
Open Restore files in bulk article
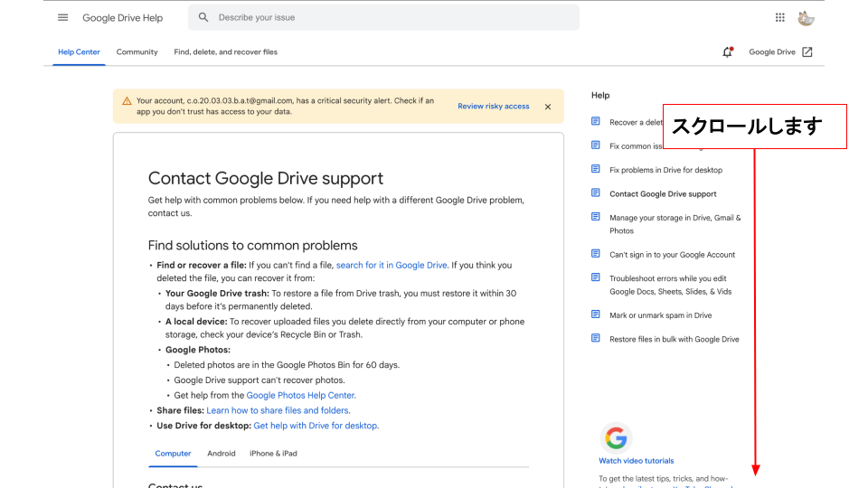[674, 340]
